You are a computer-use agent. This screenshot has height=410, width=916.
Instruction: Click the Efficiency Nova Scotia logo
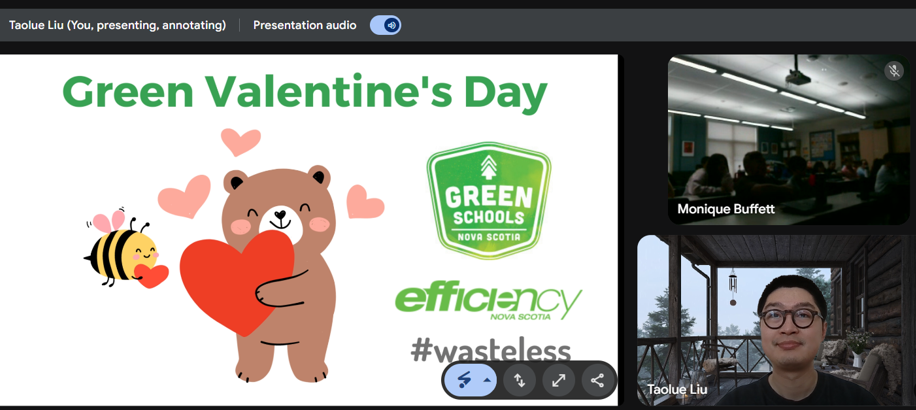(488, 300)
